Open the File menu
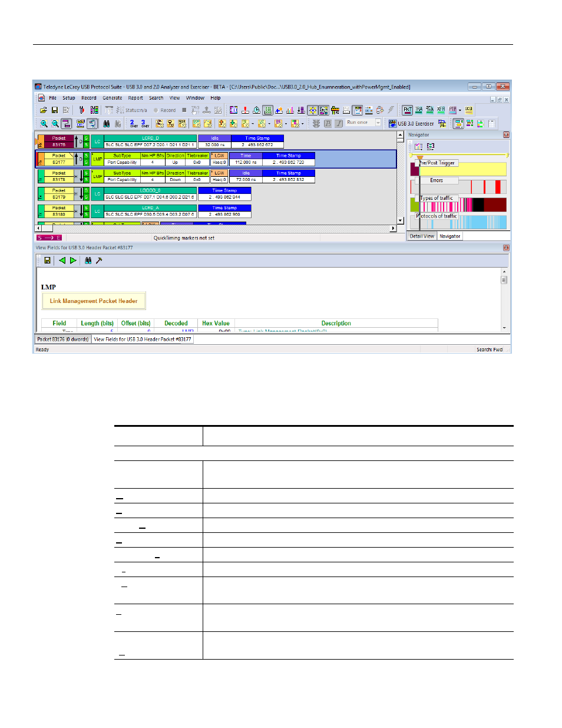 pos(53,98)
